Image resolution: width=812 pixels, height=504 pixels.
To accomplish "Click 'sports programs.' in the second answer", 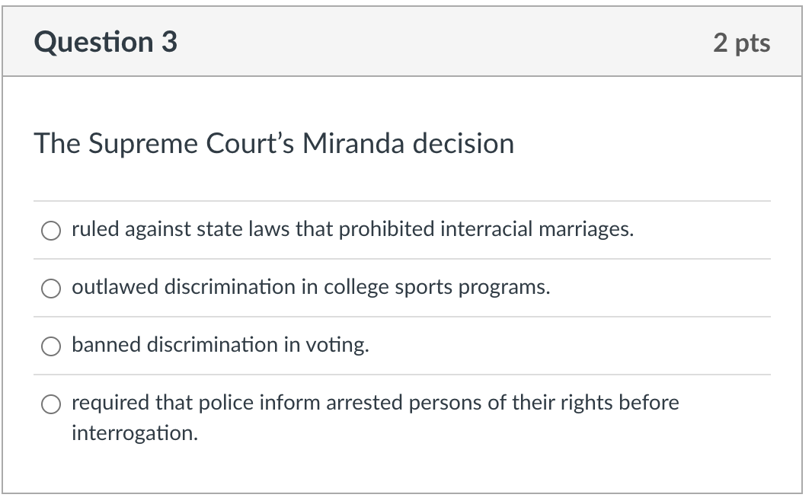I will 472,287.
